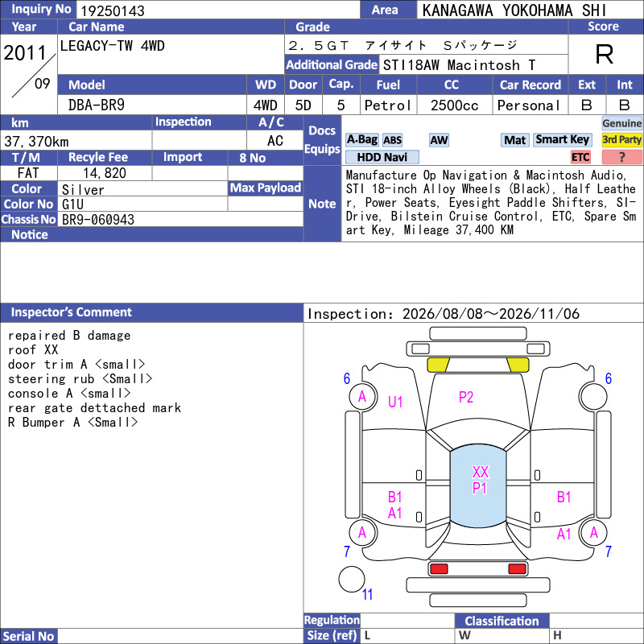Click the Notice header bar
644x644 pixels.
click(x=151, y=234)
